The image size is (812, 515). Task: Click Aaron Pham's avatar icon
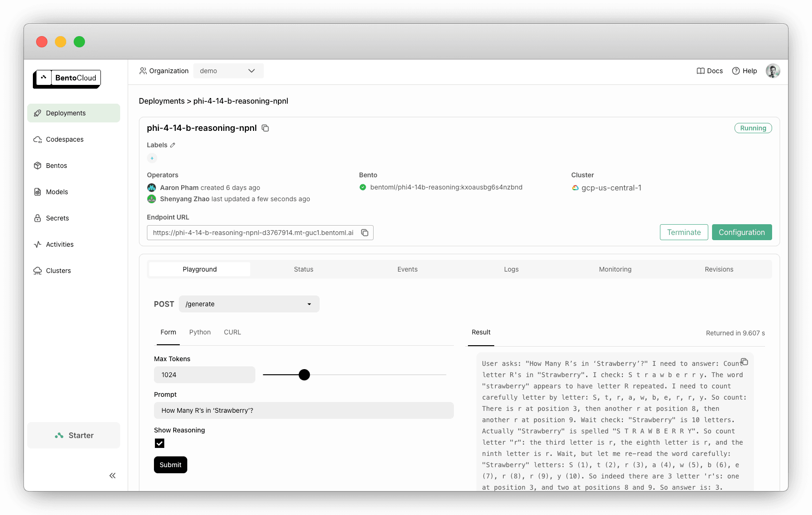(152, 188)
